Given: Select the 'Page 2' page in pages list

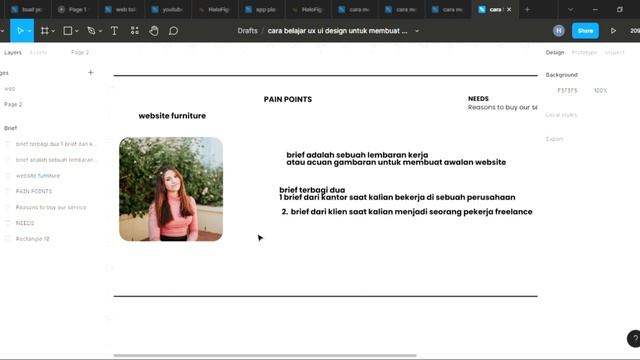Looking at the screenshot, I should (13, 104).
